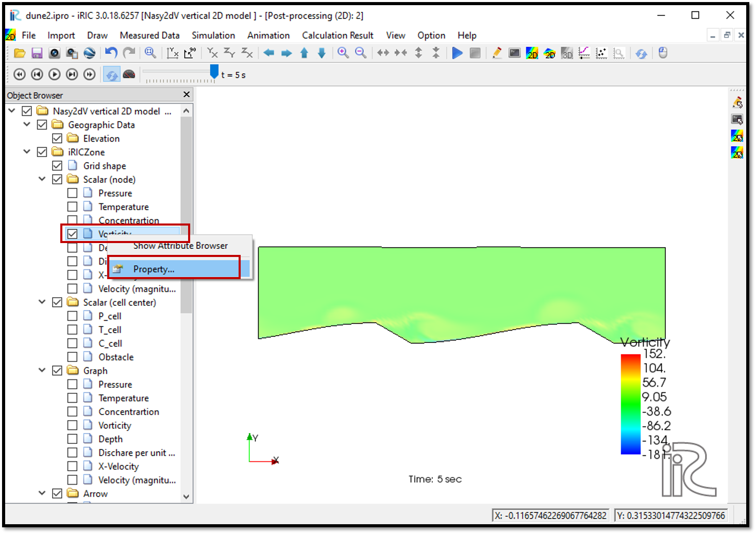
Task: Click the Zoom Out magnifier icon
Action: [361, 53]
